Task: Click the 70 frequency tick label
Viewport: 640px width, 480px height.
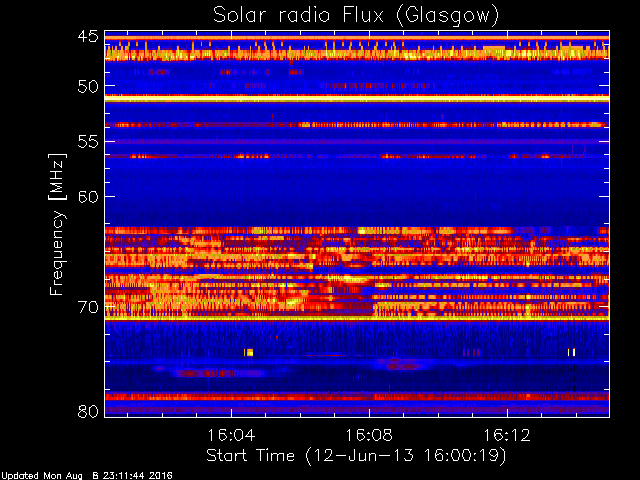Action: click(88, 307)
